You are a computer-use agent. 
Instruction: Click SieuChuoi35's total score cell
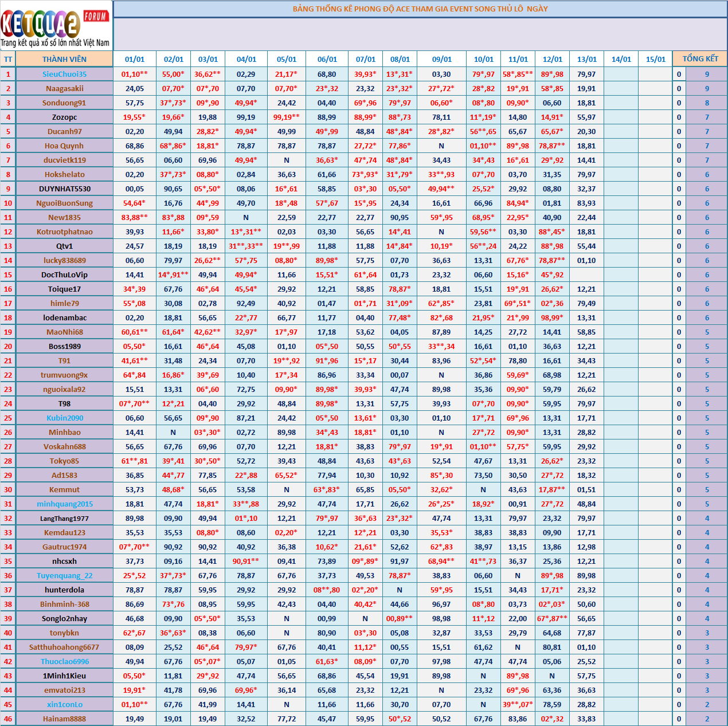tap(706, 74)
